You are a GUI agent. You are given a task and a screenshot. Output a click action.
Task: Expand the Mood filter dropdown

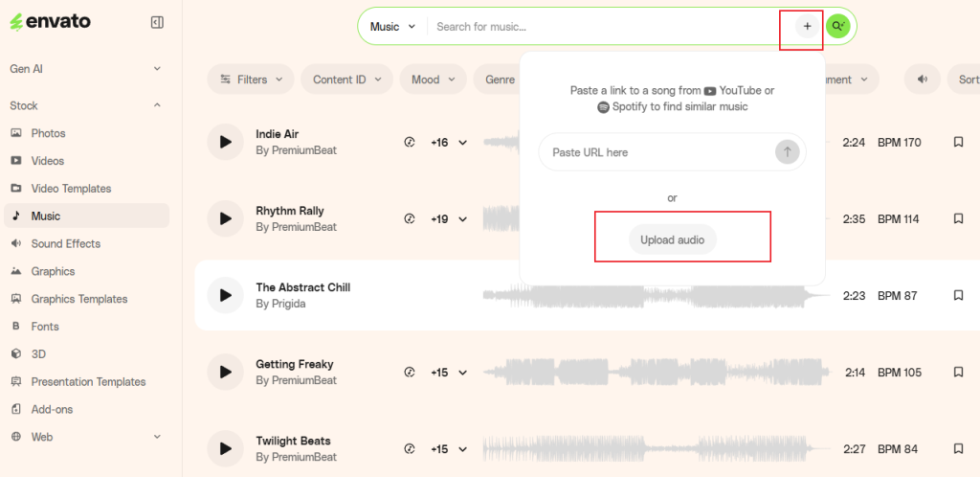coord(433,79)
